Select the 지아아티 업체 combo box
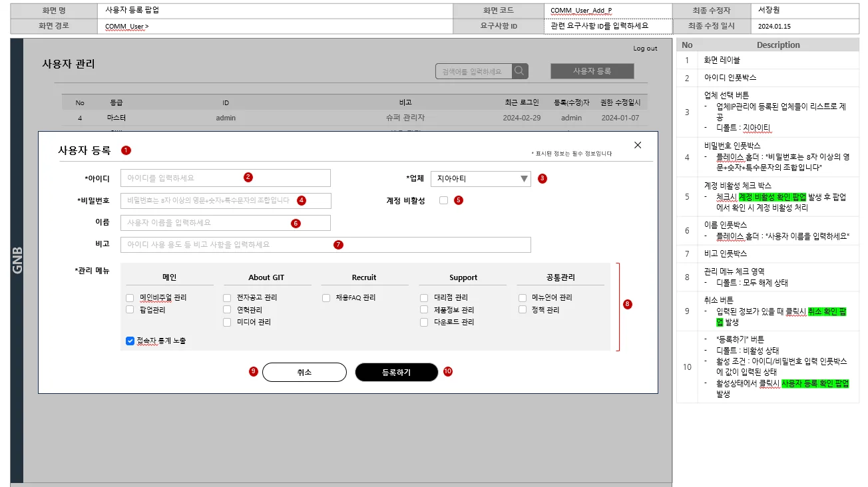This screenshot has height=487, width=868. [481, 178]
